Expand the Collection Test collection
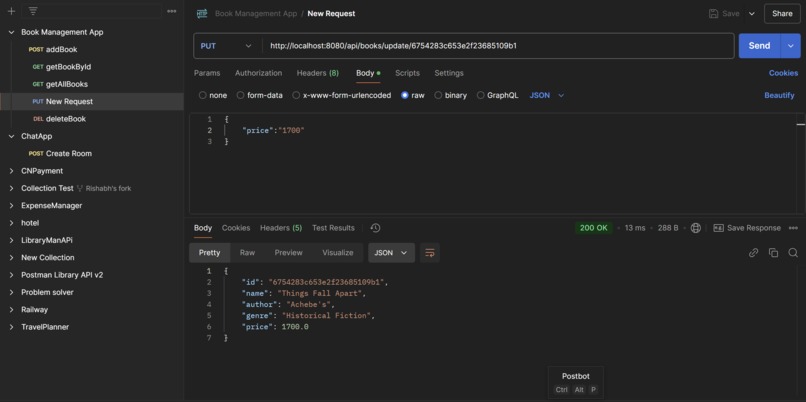806x402 pixels. coord(11,188)
